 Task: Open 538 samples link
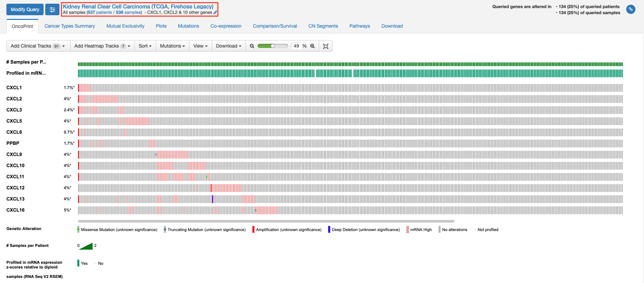(x=128, y=12)
